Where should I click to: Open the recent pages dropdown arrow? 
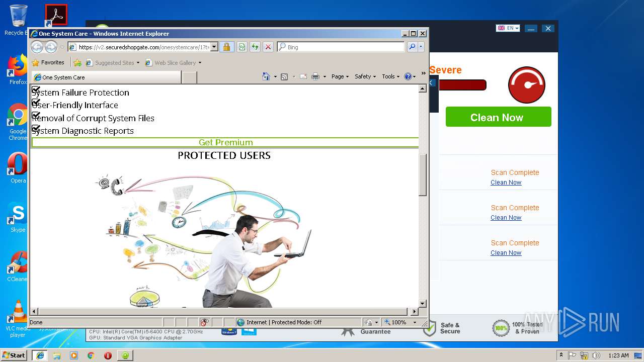(x=62, y=47)
